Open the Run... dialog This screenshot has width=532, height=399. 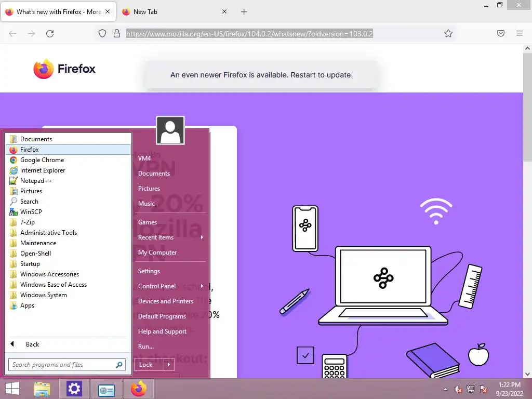[x=170, y=347]
